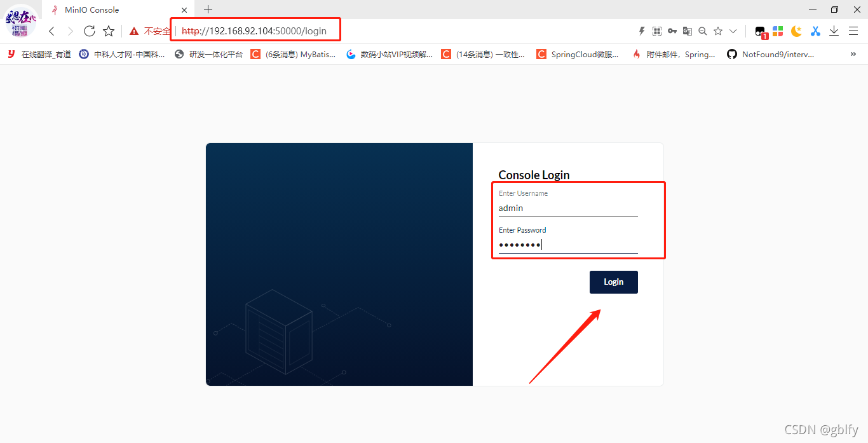Open the (14条消息) 一致性 bookmark
This screenshot has width=868, height=443.
pos(484,55)
